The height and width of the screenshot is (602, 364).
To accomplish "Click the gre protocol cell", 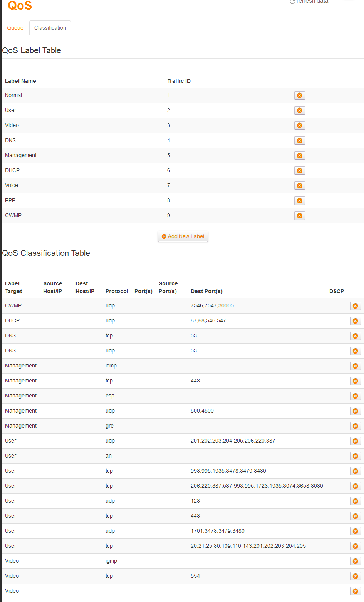I will tap(109, 426).
